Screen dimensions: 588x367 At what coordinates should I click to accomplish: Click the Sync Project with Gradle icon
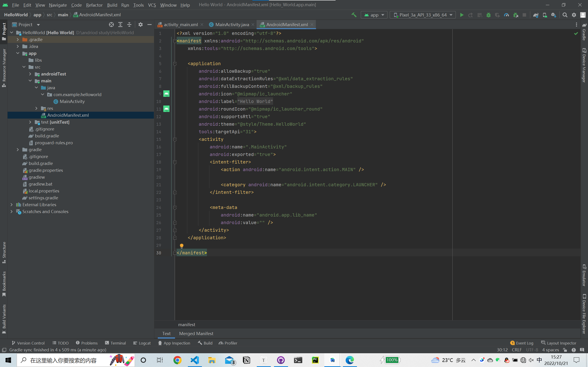coord(536,15)
